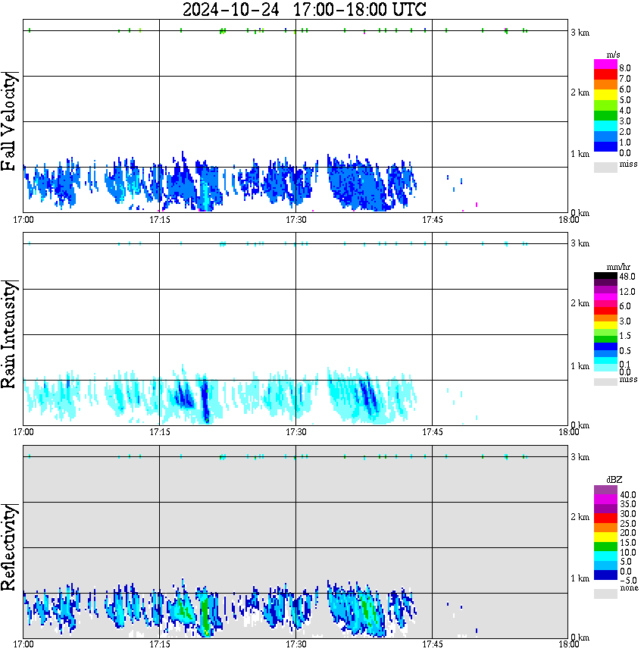Click the gray 'miss' swatch in velocity legend
The height and width of the screenshot is (658, 644).
pos(605,167)
